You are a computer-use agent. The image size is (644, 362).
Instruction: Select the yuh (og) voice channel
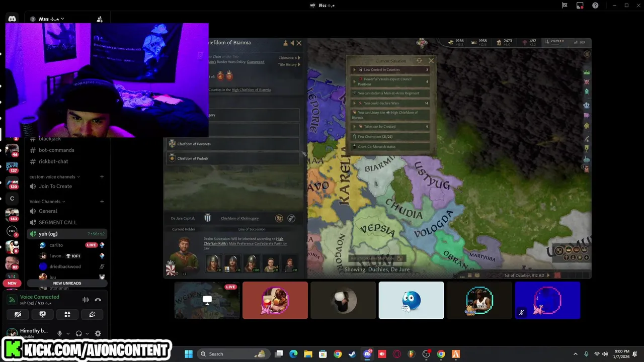pos(67,234)
